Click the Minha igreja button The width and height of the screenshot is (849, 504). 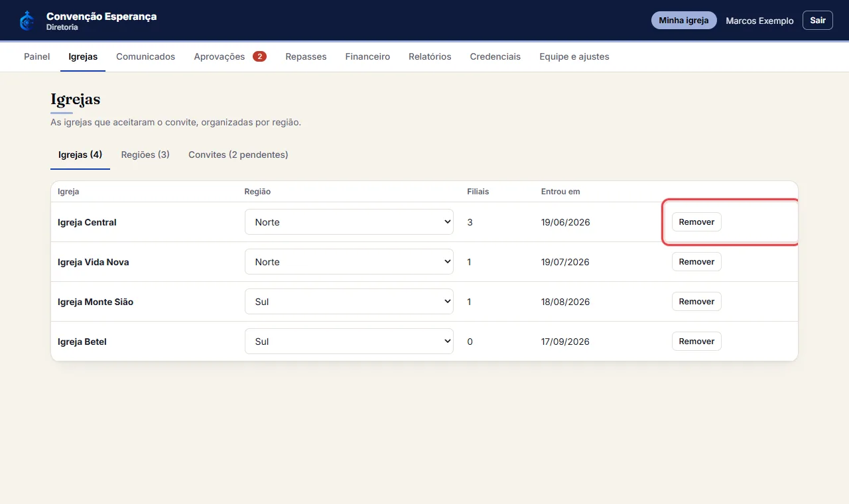click(x=684, y=21)
